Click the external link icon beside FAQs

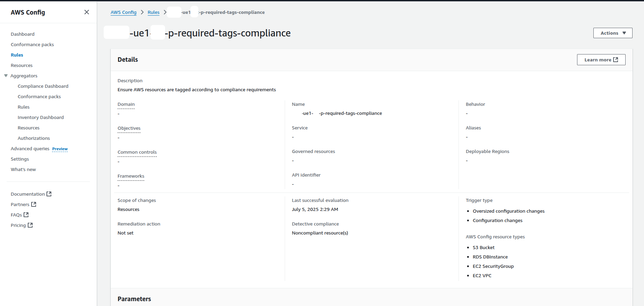[26, 215]
